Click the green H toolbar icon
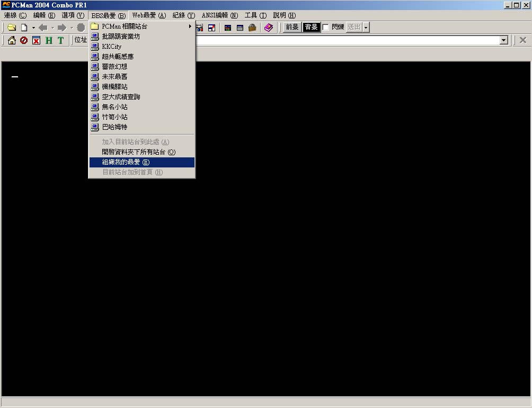 (x=49, y=40)
